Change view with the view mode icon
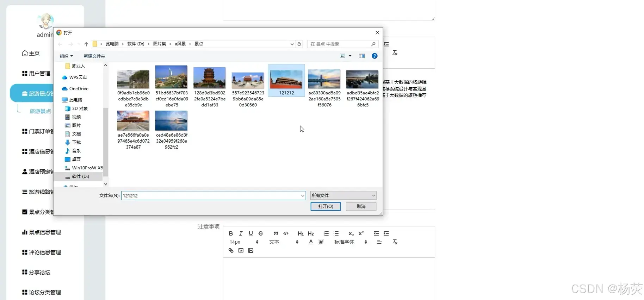The image size is (644, 300). (x=342, y=56)
